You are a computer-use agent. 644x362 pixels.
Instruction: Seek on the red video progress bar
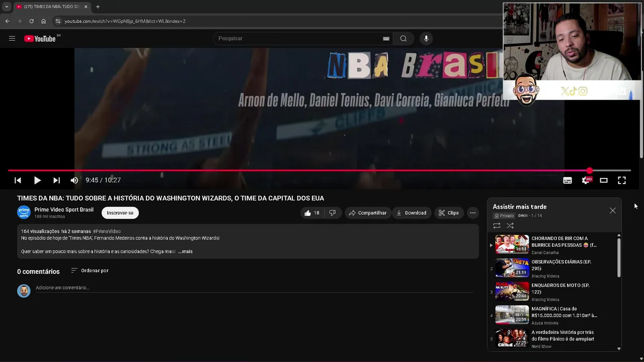pos(319,170)
